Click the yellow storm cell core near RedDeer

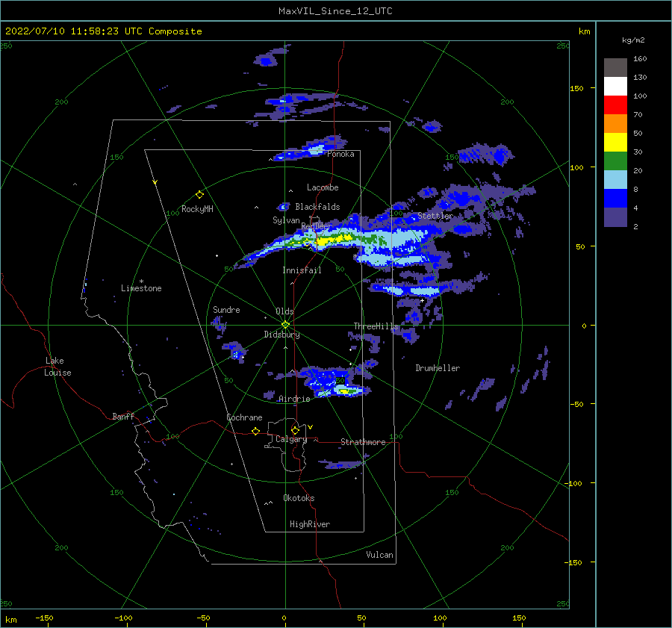click(333, 240)
